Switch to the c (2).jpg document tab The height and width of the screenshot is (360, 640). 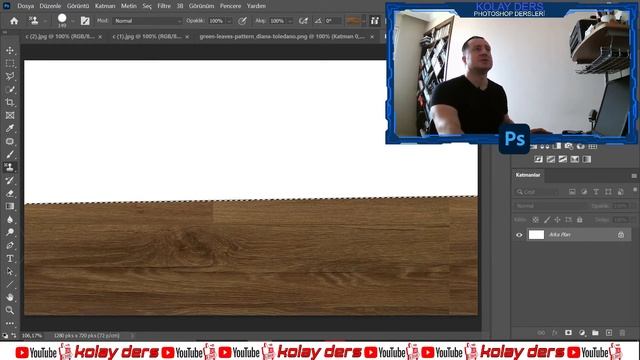60,37
